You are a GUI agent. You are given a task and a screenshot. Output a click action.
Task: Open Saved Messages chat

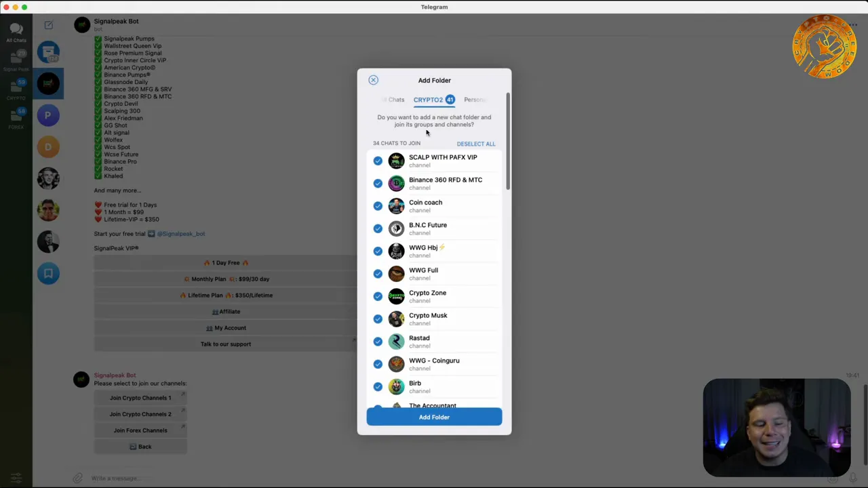point(48,273)
